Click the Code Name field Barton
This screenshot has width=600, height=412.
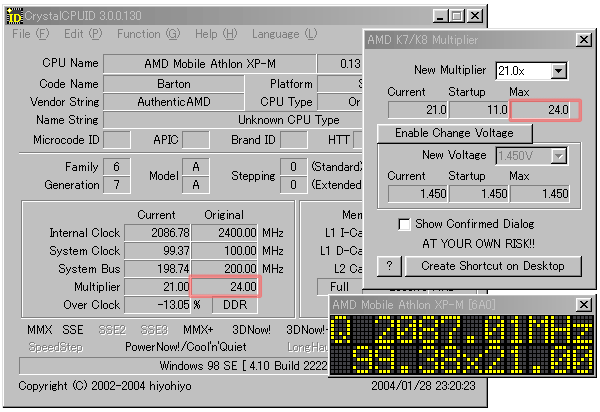(x=174, y=84)
